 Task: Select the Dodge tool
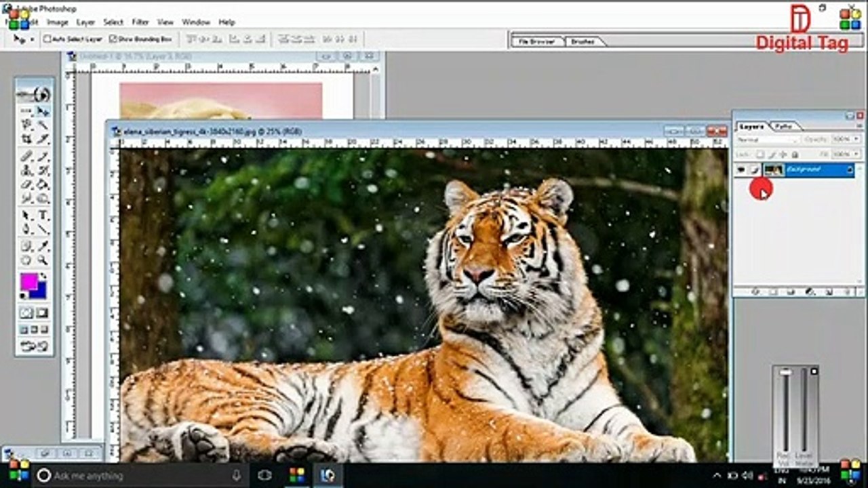click(x=43, y=199)
